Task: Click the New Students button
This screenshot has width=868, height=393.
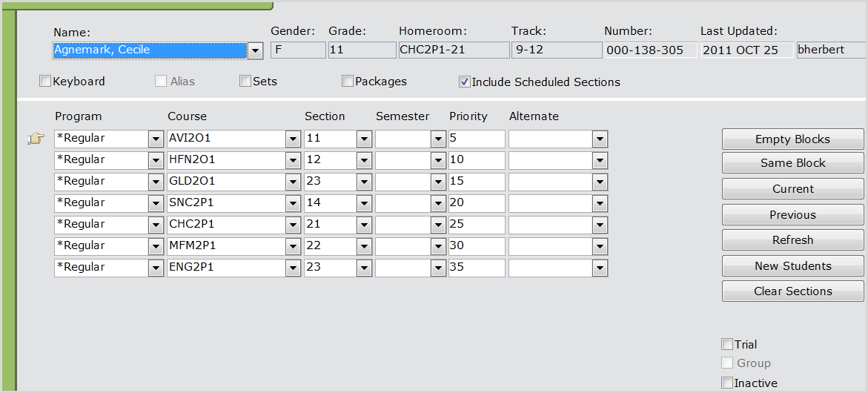Action: click(792, 266)
